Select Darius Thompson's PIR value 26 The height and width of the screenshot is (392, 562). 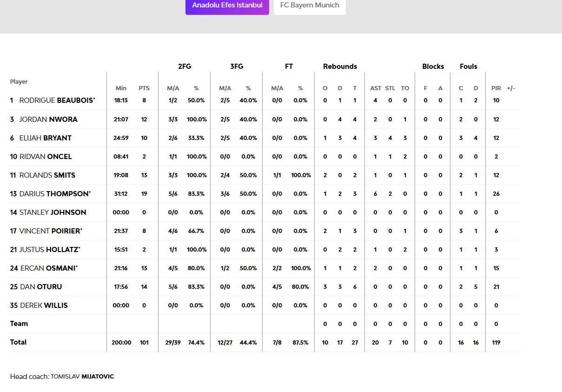click(496, 193)
